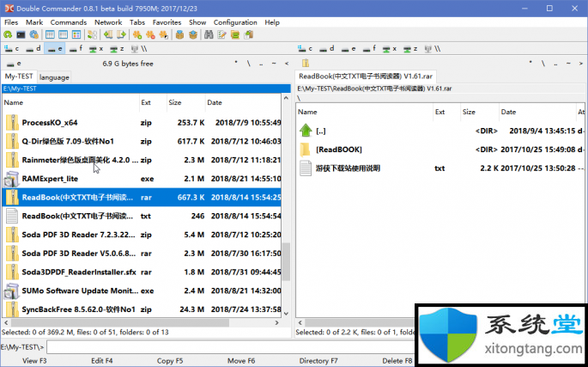Screen dimensions: 588x367
Task: Select the [ReadBOOK] folder in right panel
Action: point(440,150)
